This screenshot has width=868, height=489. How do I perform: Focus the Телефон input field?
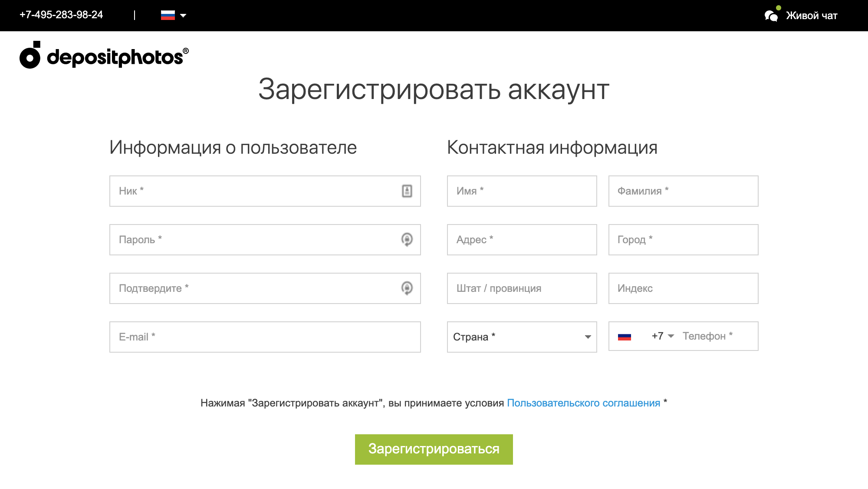click(x=718, y=336)
